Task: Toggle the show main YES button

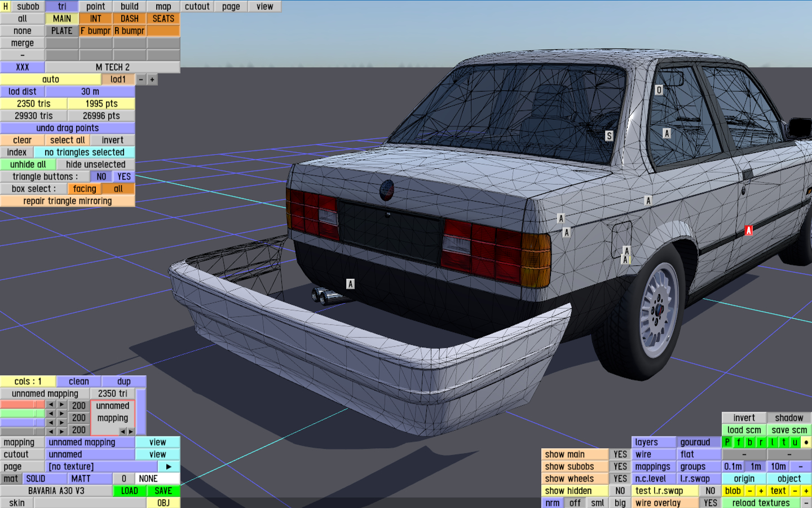Action: [x=620, y=454]
